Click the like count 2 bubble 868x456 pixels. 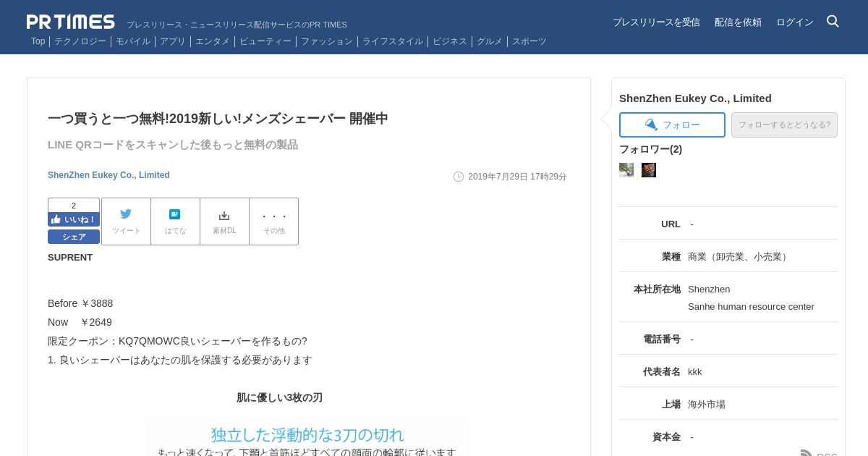(74, 206)
